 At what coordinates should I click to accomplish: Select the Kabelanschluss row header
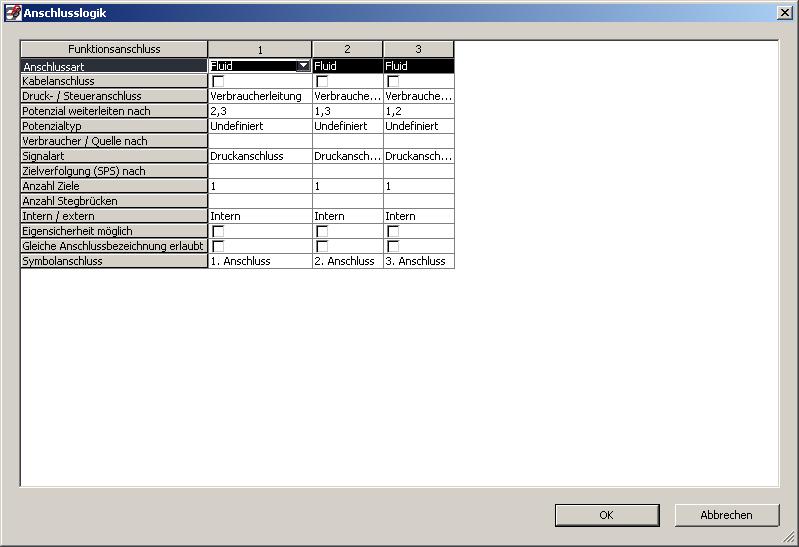(x=114, y=81)
